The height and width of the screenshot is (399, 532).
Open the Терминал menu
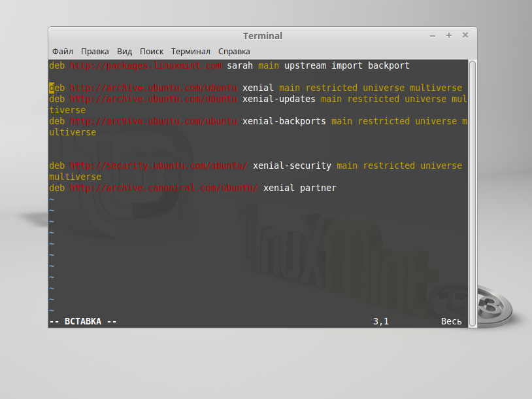[190, 51]
